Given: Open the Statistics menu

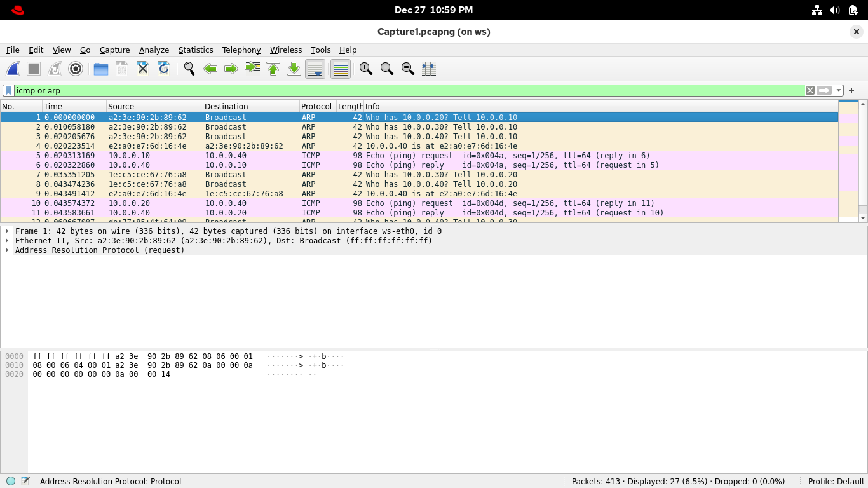Looking at the screenshot, I should (195, 50).
